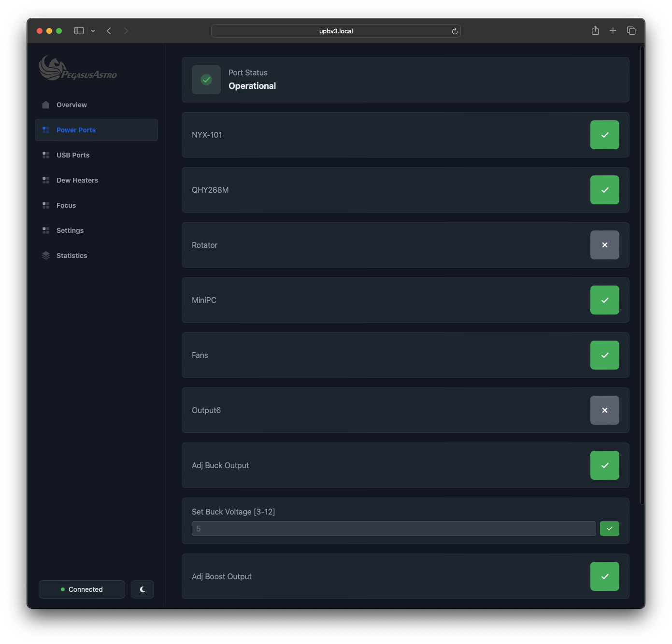Click the Port Status heading
Screen dimensions: 672x644
click(248, 72)
